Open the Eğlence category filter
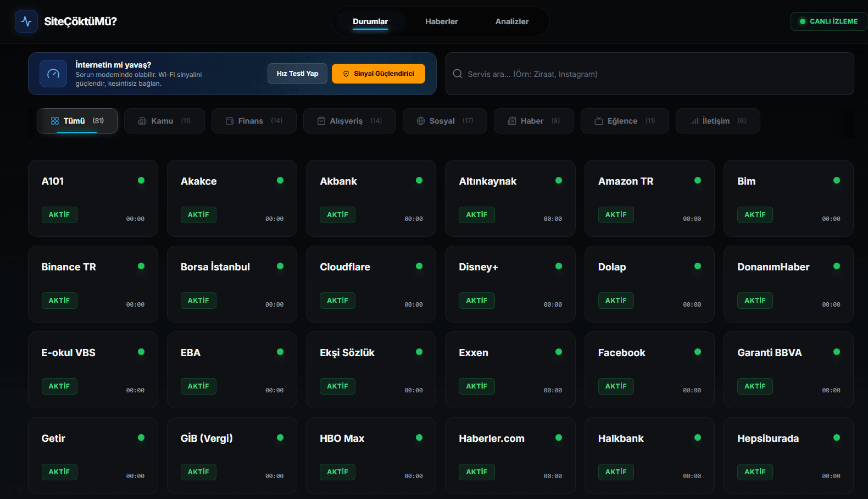This screenshot has height=499, width=868. click(625, 121)
